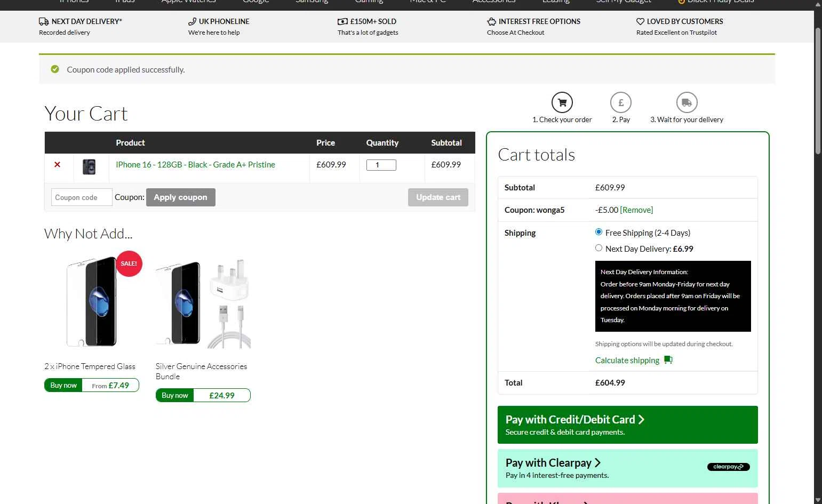Buy now Silver Genuine Accessories Bundle
Viewport: 822px width, 504px height.
coord(175,395)
